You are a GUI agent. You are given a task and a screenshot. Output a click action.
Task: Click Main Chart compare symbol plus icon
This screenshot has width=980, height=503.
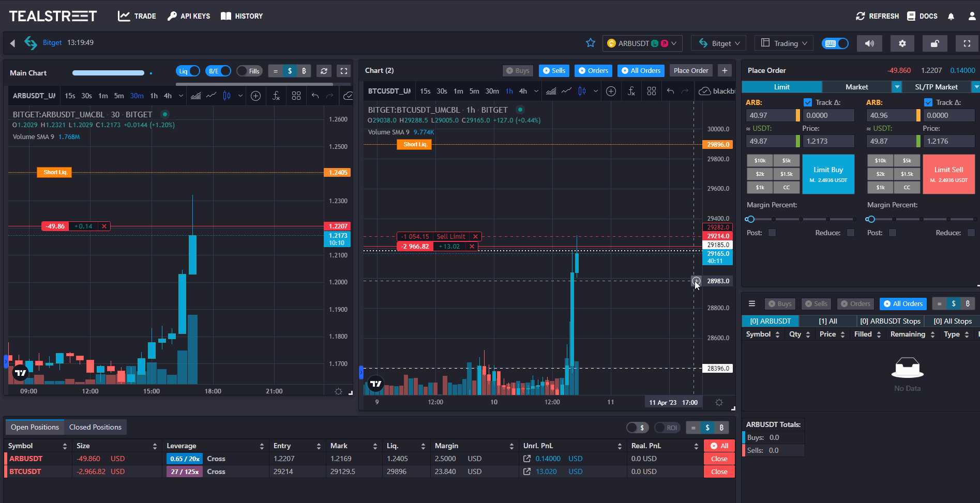tap(255, 96)
